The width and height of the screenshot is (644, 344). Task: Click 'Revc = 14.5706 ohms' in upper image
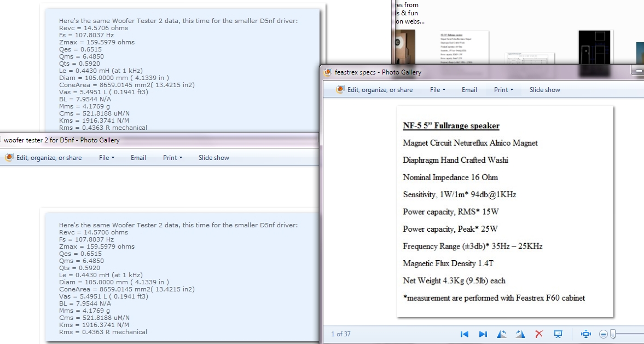tap(93, 28)
